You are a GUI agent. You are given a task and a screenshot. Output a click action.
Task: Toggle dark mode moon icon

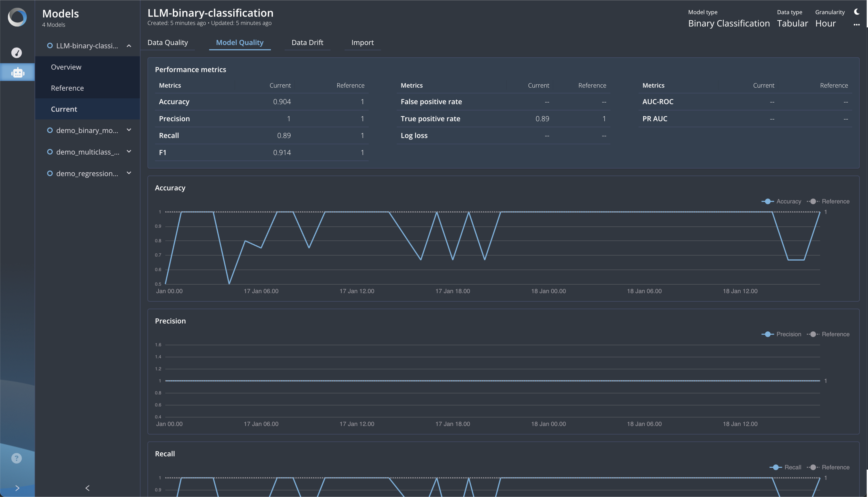tap(856, 12)
